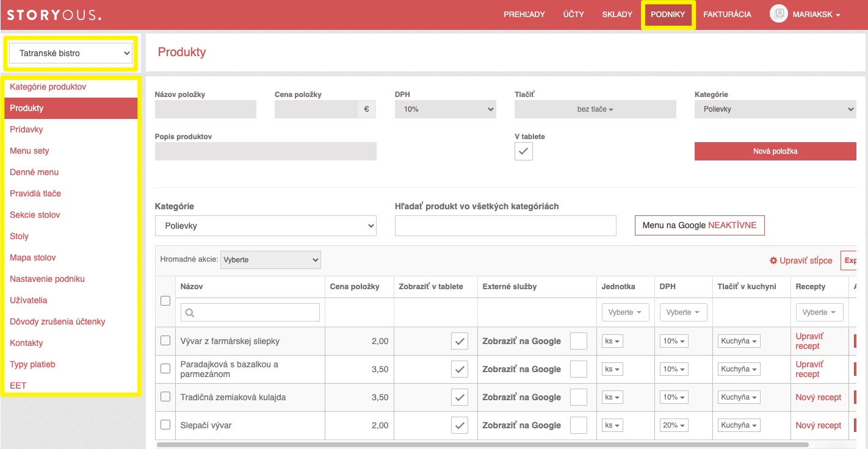
Task: Toggle the V tablete checkbox
Action: point(524,151)
